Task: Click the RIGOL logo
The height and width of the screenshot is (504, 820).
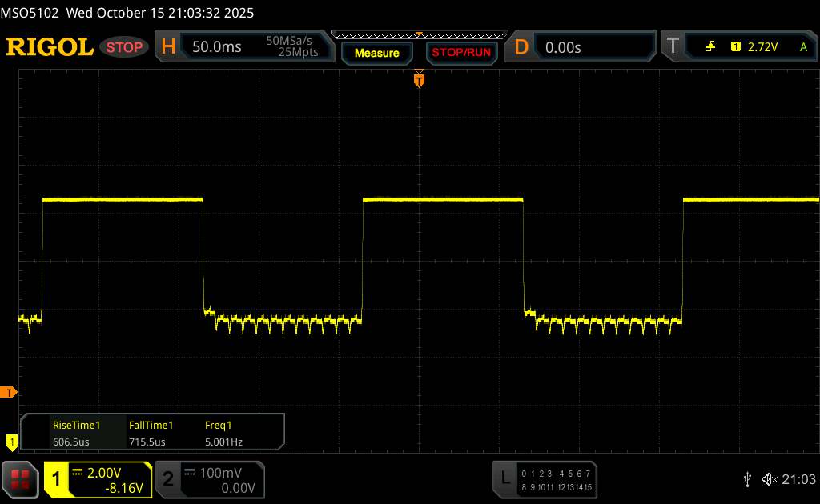Action: point(50,47)
